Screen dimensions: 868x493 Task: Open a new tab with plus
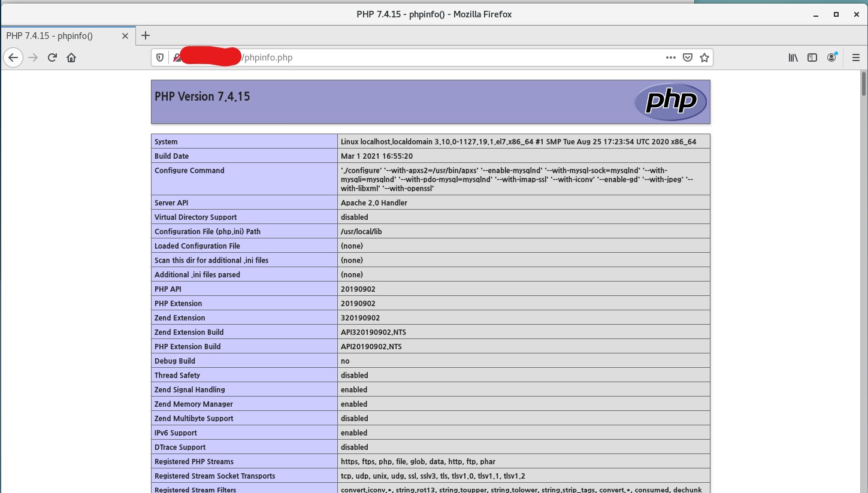(145, 35)
